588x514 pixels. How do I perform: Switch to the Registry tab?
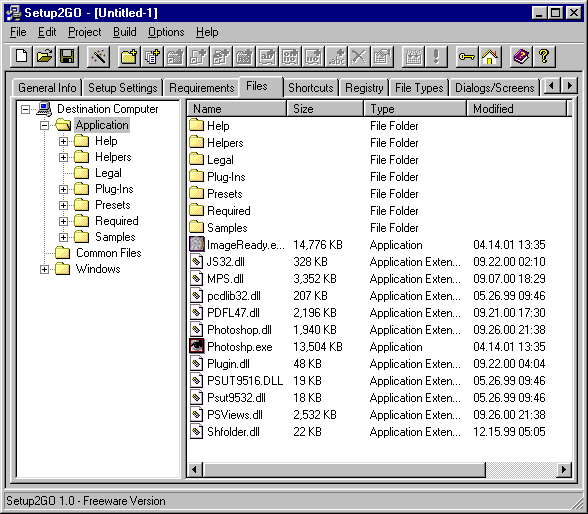364,88
